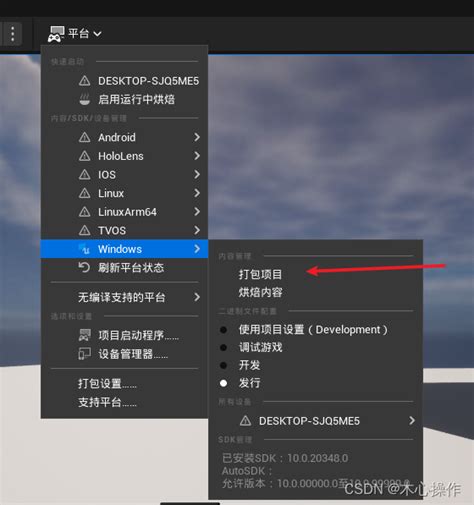Open the 平台 dropdown chevron
The height and width of the screenshot is (505, 474).
(97, 34)
